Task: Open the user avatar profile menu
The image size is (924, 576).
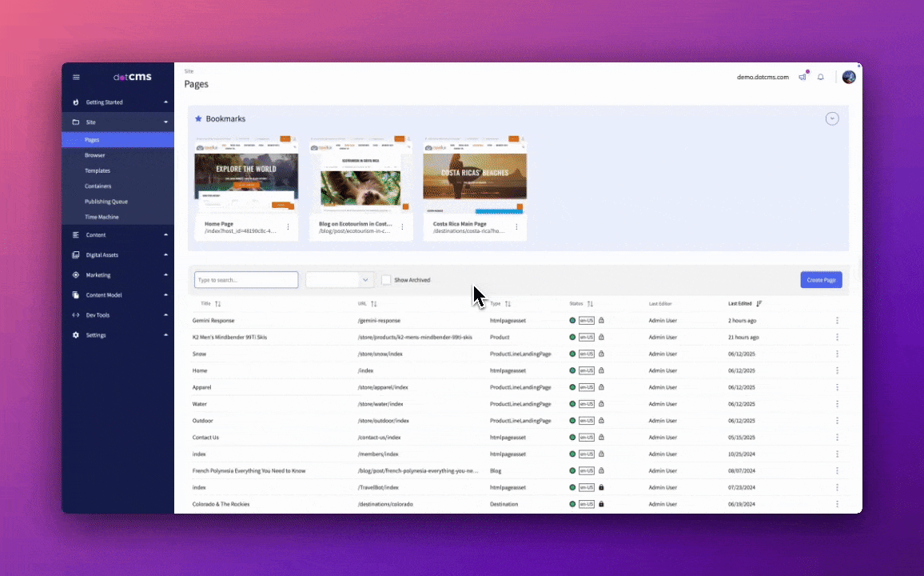Action: point(849,77)
